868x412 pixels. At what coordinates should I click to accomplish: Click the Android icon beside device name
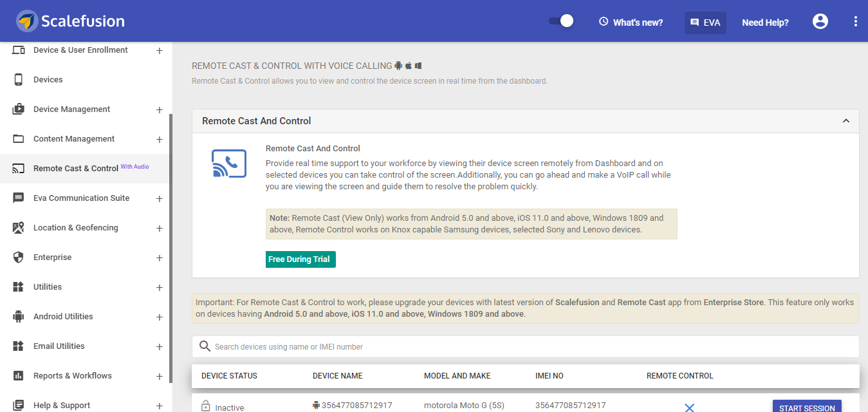click(316, 406)
